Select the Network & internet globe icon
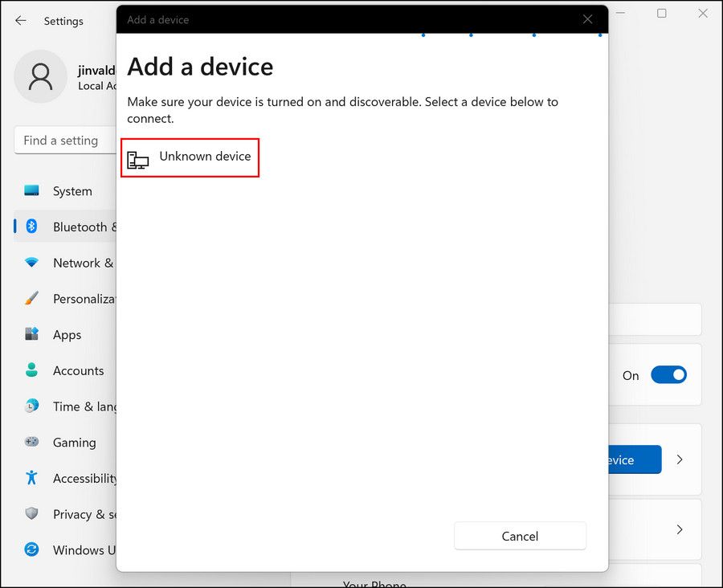Viewport: 723px width, 588px height. [30, 263]
